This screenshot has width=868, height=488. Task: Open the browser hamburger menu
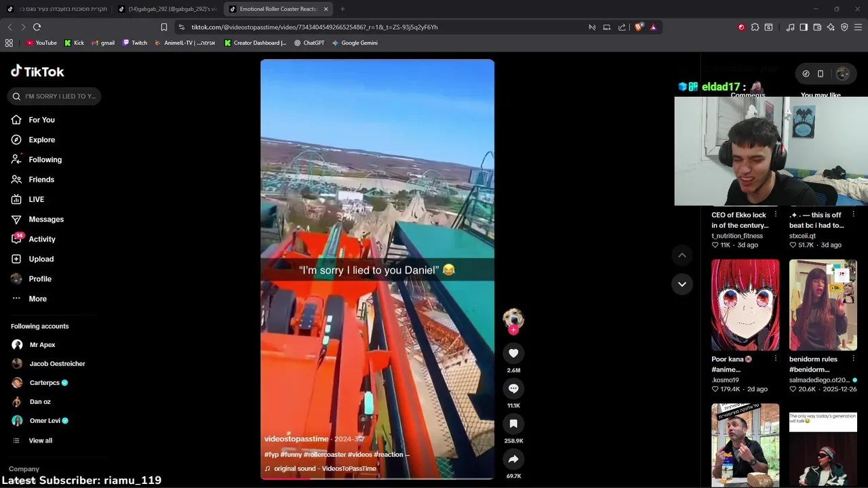pyautogui.click(x=858, y=27)
